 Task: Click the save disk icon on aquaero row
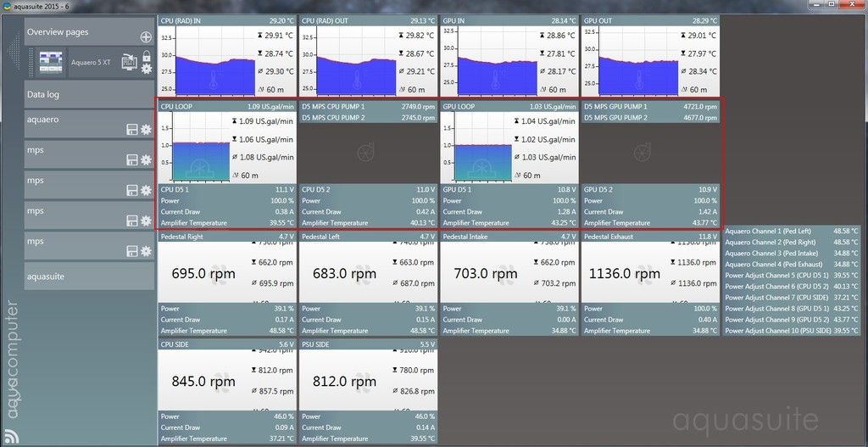(132, 130)
